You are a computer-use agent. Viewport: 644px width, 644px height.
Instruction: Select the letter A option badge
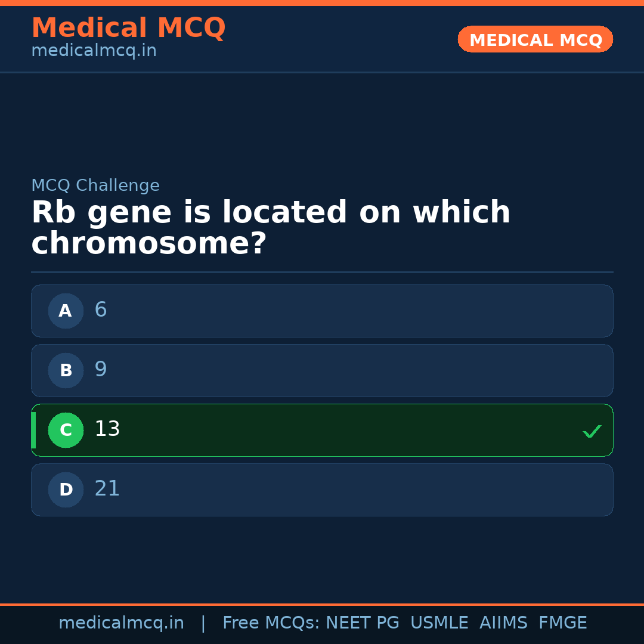coord(66,311)
